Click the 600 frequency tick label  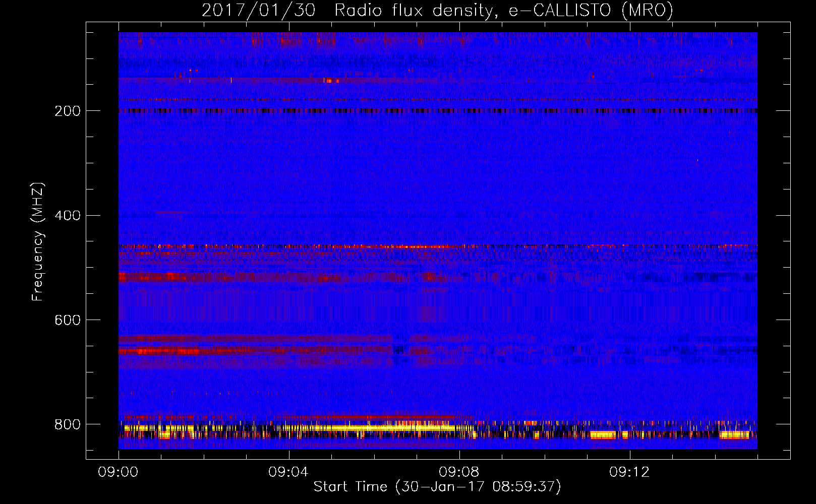[x=68, y=321]
